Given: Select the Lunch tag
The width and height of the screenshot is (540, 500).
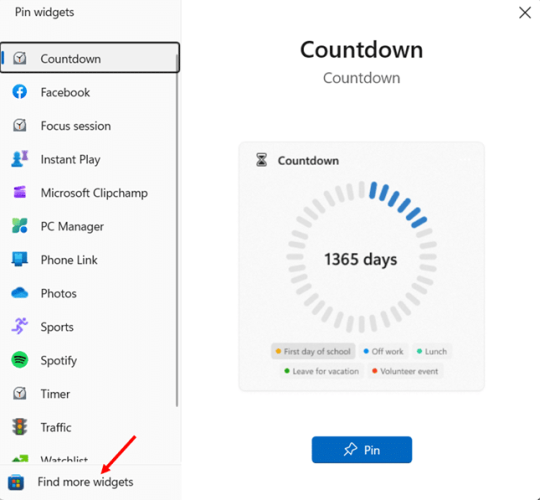Looking at the screenshot, I should (432, 351).
